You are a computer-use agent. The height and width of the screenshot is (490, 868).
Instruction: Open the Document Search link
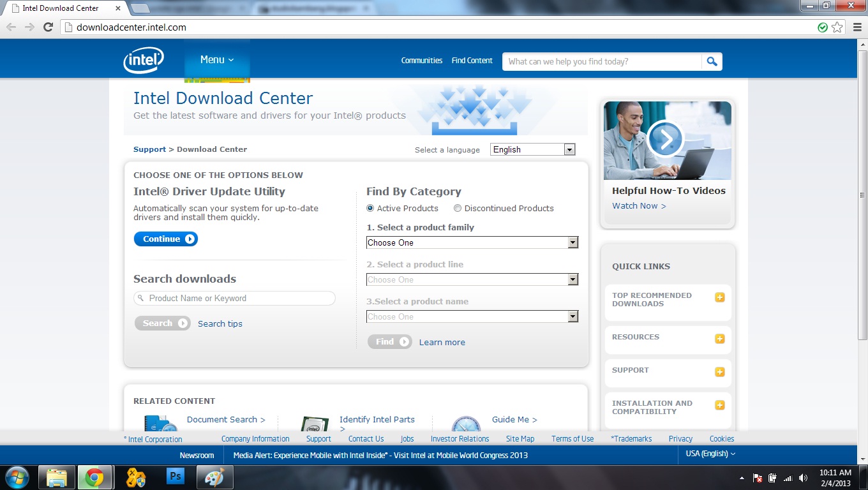pyautogui.click(x=226, y=419)
